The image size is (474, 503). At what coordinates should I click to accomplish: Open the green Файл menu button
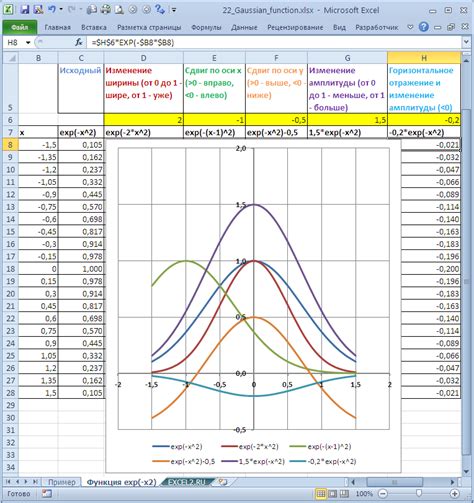tap(20, 27)
